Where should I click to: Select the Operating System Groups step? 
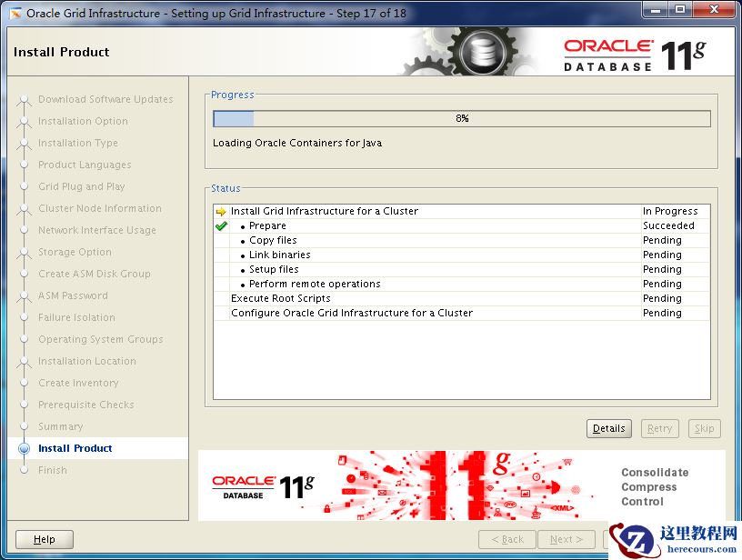101,339
